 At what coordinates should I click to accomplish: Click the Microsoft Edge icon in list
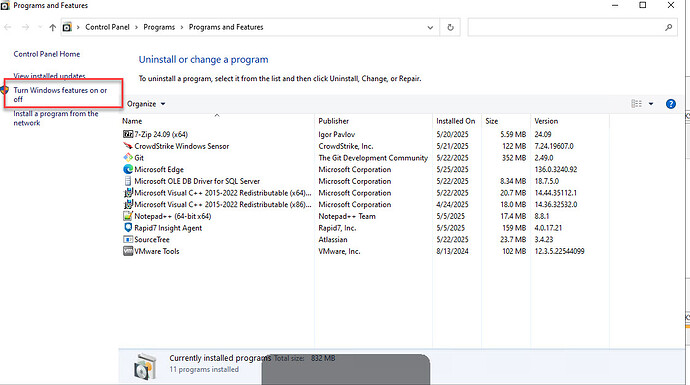(x=128, y=169)
